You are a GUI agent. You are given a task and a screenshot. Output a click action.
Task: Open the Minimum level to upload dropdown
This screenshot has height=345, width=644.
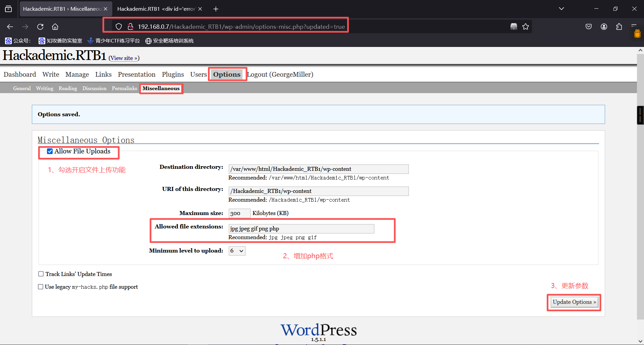tap(237, 251)
